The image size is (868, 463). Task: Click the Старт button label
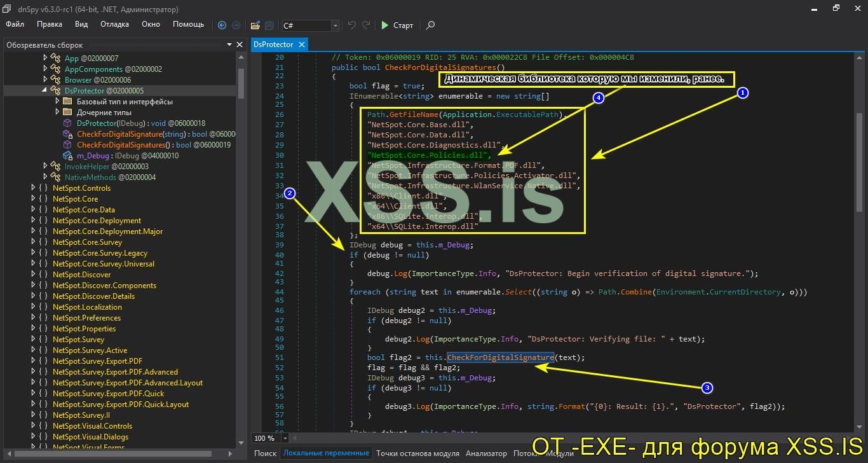(x=403, y=25)
